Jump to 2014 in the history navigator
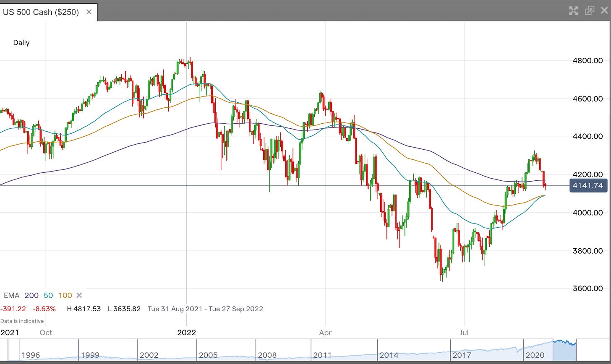Image resolution: width=611 pixels, height=364 pixels. (389, 355)
